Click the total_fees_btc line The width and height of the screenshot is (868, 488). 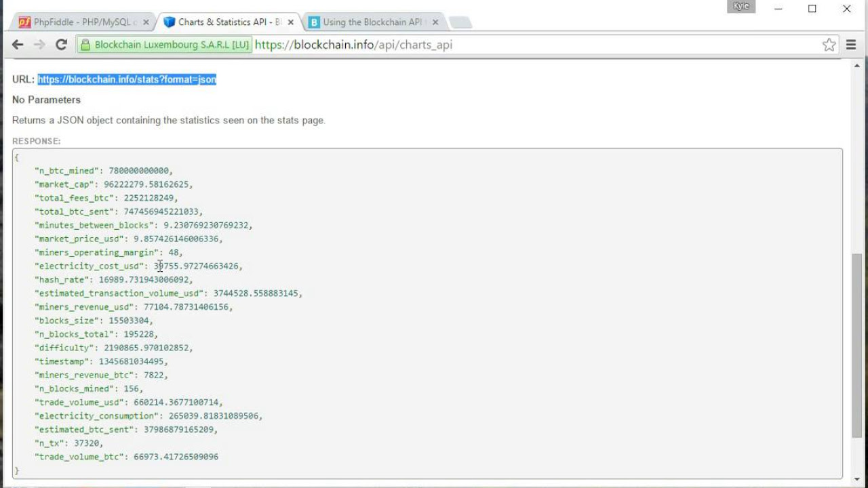106,198
